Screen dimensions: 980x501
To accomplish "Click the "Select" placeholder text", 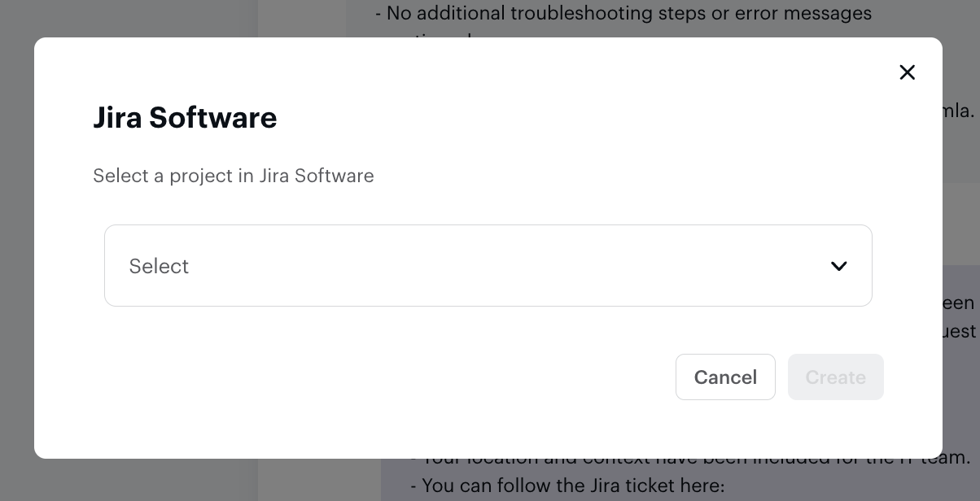I will coord(159,266).
